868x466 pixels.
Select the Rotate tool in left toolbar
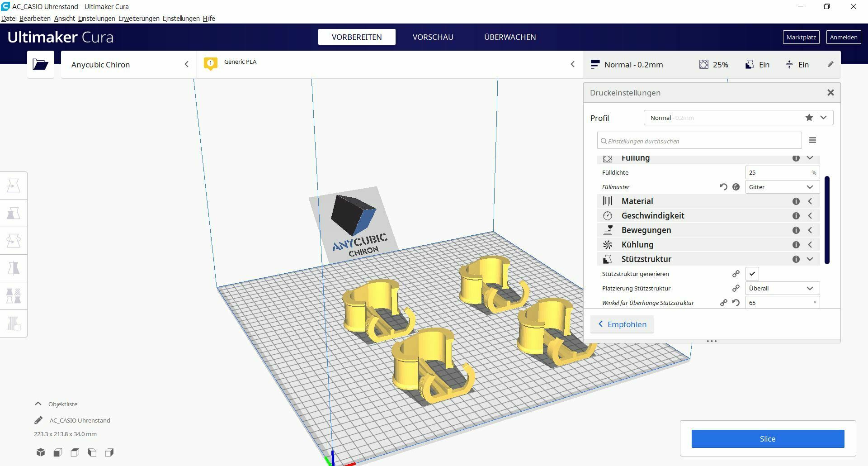(x=14, y=241)
